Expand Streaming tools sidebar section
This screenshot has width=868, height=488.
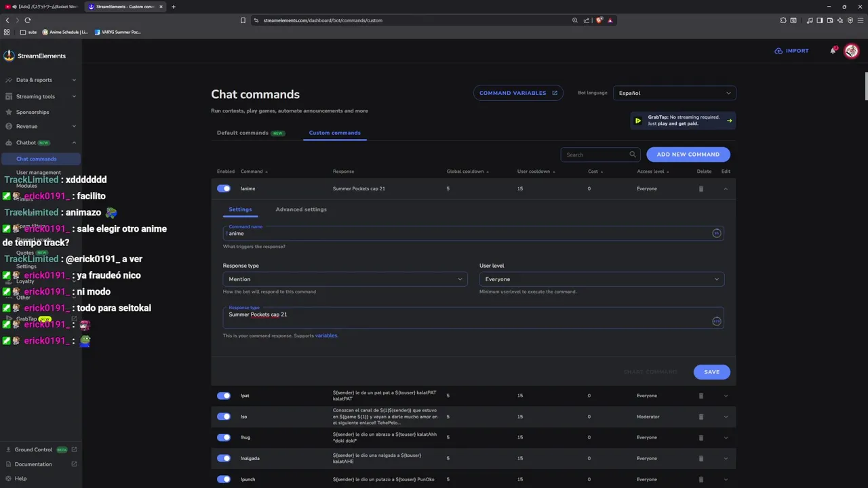41,96
